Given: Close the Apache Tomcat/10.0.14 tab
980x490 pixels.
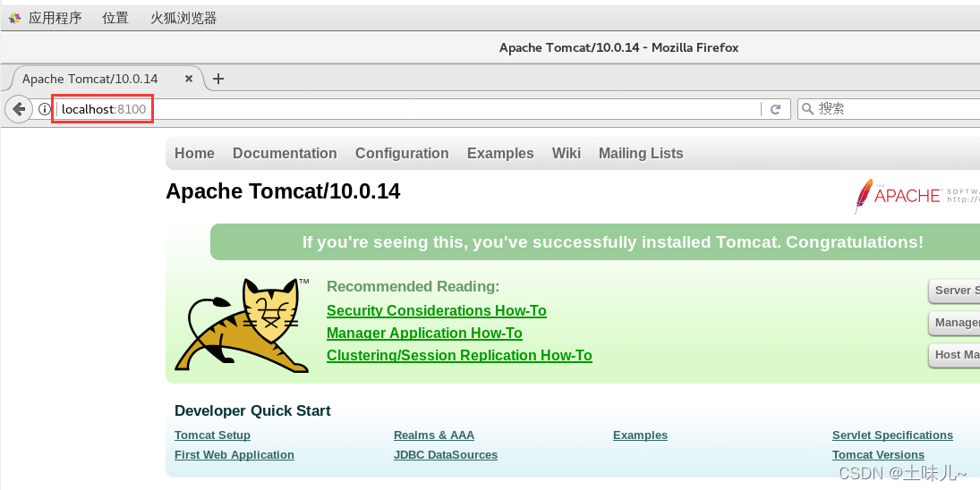Looking at the screenshot, I should [189, 79].
